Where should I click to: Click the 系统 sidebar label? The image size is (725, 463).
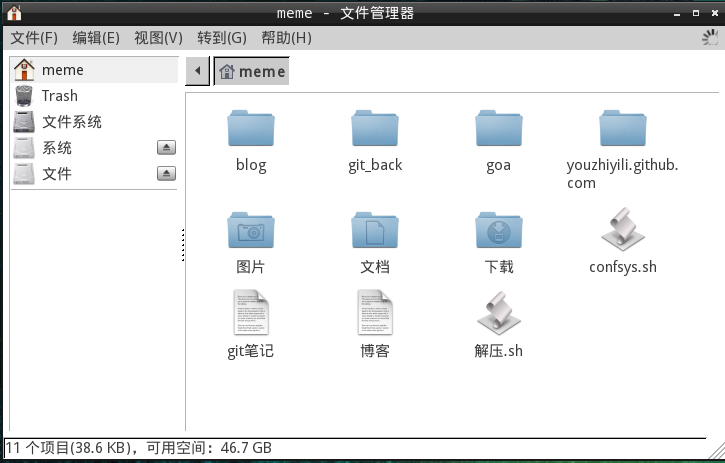pos(57,148)
